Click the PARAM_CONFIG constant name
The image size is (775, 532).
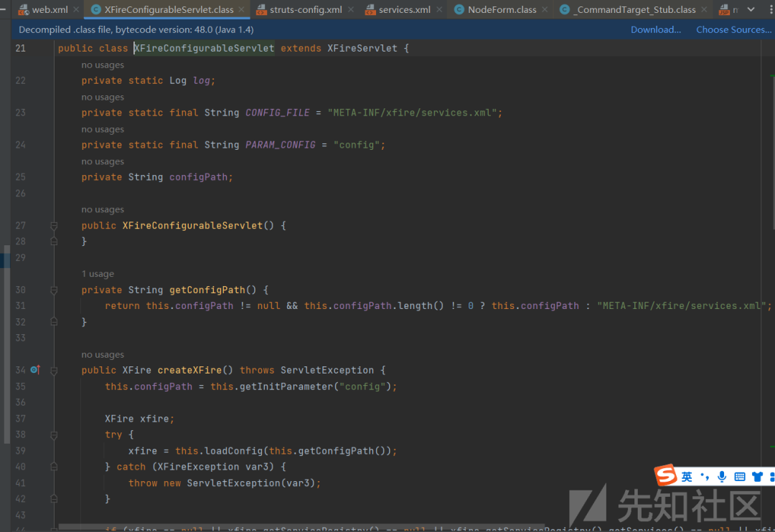281,145
